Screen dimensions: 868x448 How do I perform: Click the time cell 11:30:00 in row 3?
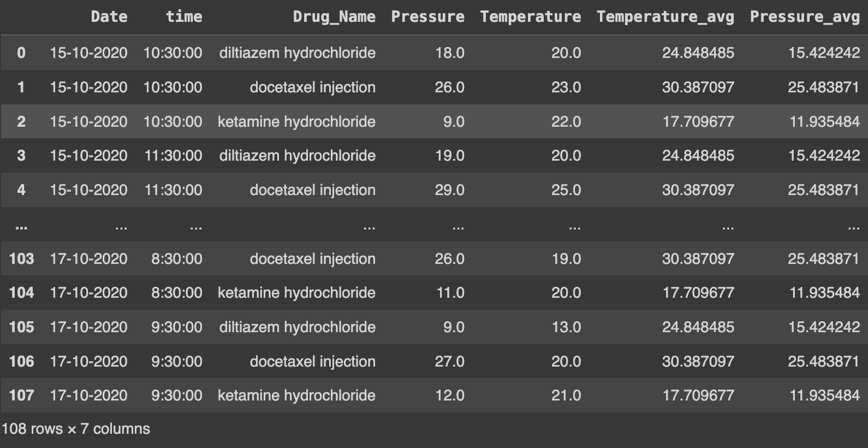(x=173, y=156)
